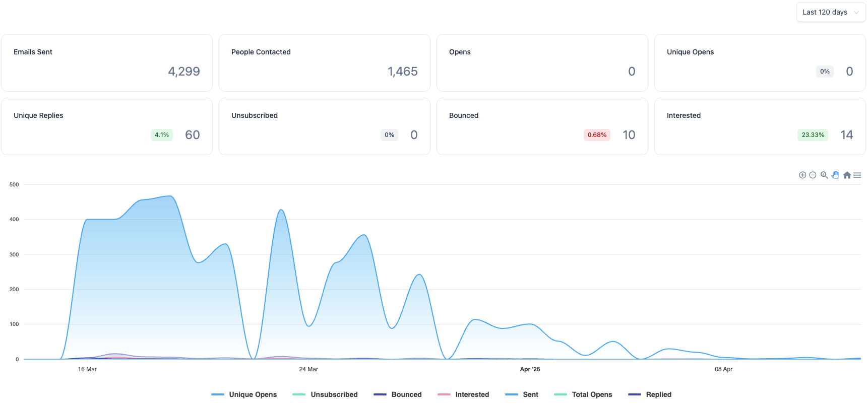
Task: Reset chart zoom with the home icon
Action: [847, 175]
